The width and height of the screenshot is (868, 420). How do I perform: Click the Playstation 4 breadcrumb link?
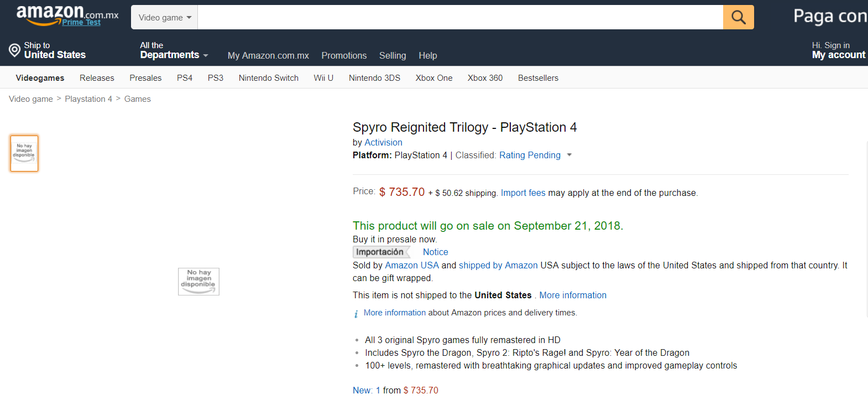88,99
